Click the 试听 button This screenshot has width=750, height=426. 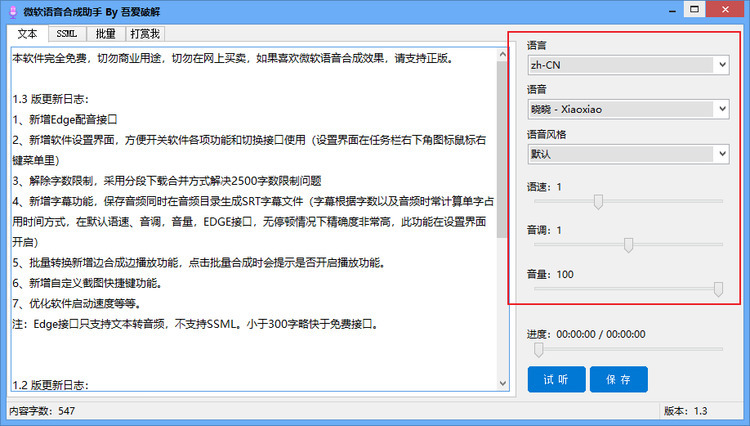[556, 380]
